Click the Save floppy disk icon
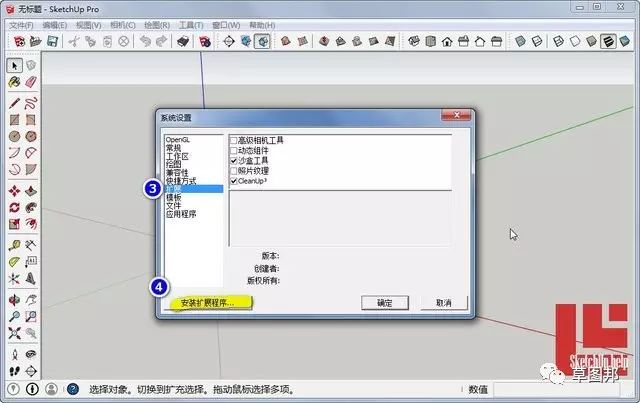Viewport: 640px width, 403px height. tap(52, 41)
